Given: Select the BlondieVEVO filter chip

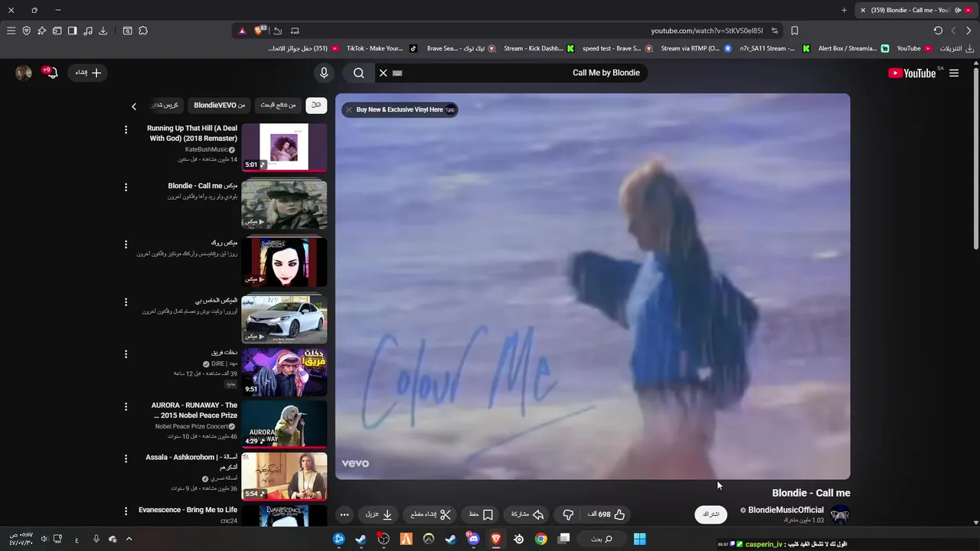Looking at the screenshot, I should click(220, 105).
